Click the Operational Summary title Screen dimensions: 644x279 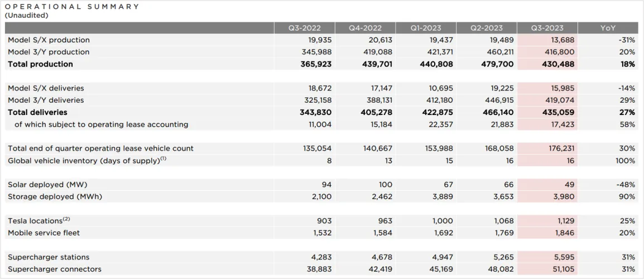pos(73,7)
